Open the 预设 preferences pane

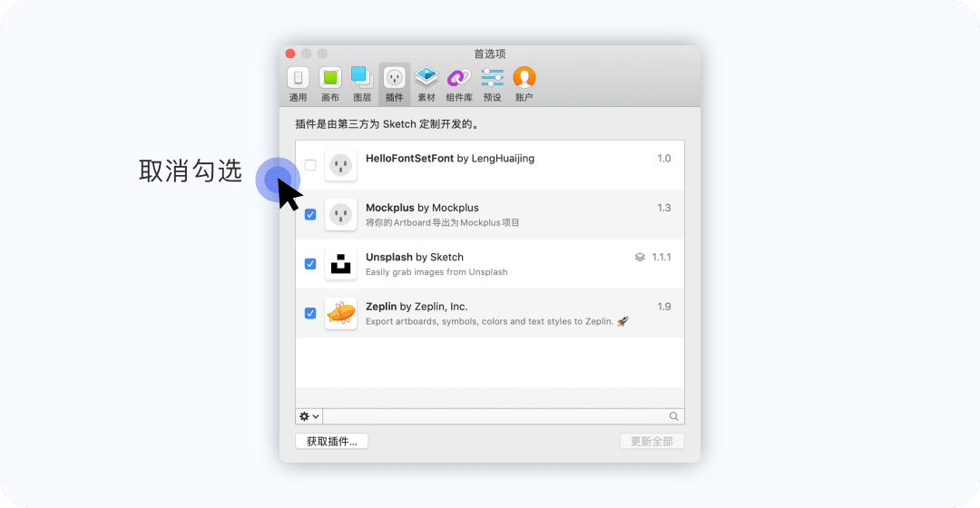click(x=492, y=83)
